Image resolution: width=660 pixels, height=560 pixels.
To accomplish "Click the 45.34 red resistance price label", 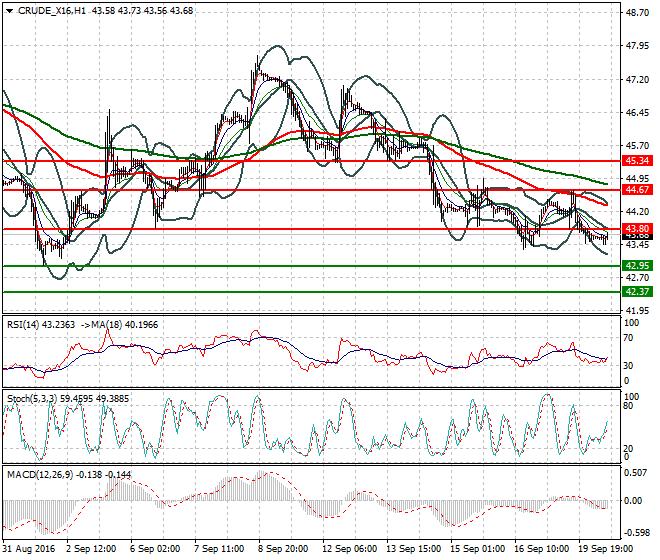I will click(x=638, y=160).
